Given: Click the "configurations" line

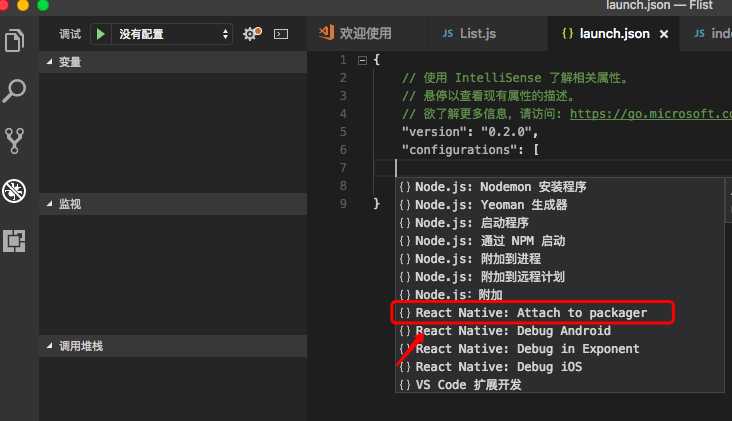Looking at the screenshot, I should (x=471, y=150).
